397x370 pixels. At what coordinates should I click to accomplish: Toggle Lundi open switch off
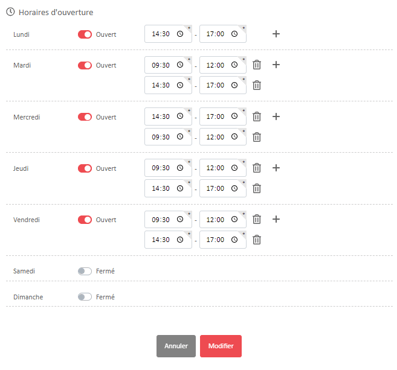[x=85, y=34]
